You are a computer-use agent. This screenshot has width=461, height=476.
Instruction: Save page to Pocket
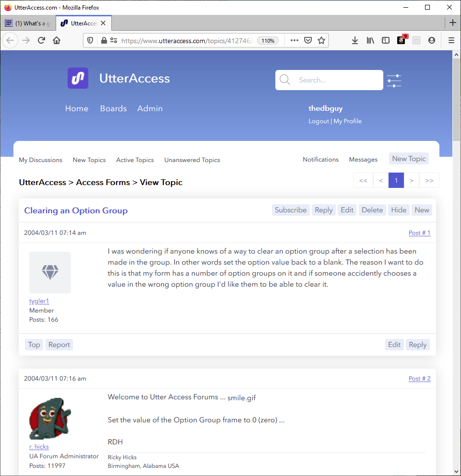pos(308,40)
